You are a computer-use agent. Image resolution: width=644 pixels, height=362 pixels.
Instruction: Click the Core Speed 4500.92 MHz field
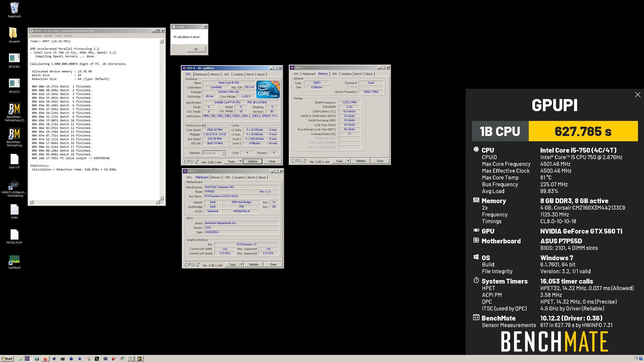(x=215, y=130)
